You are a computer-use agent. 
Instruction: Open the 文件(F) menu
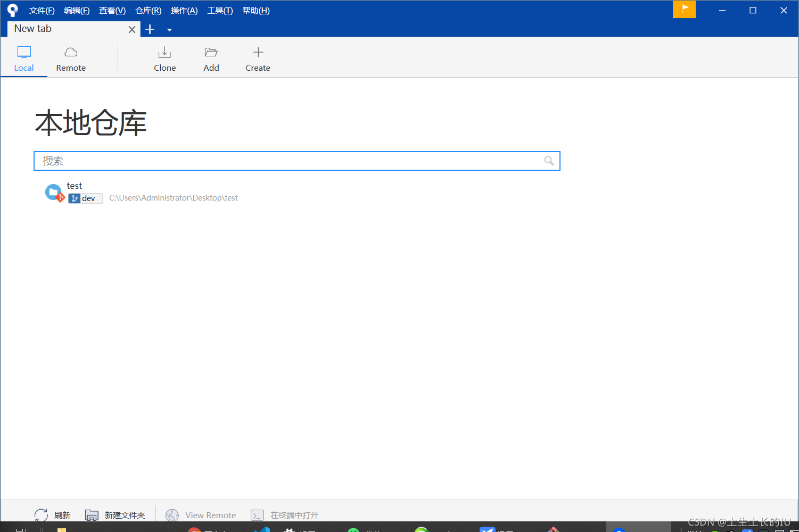[42, 11]
